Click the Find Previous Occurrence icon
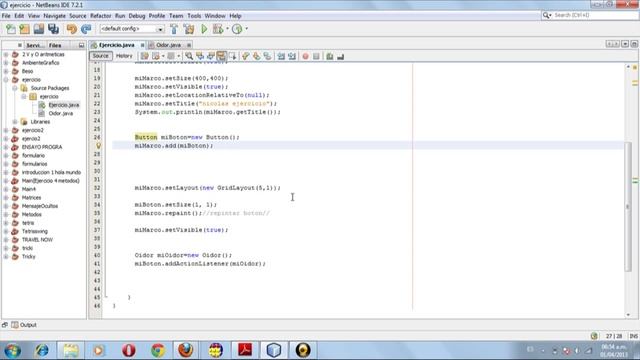The width and height of the screenshot is (640, 360). point(200,56)
